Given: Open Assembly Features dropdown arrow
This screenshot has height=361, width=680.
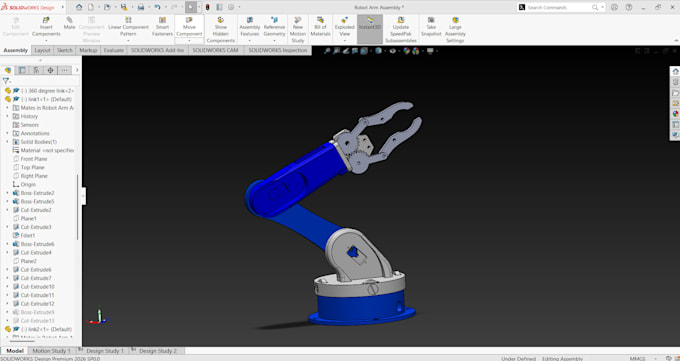Looking at the screenshot, I should pyautogui.click(x=250, y=41).
